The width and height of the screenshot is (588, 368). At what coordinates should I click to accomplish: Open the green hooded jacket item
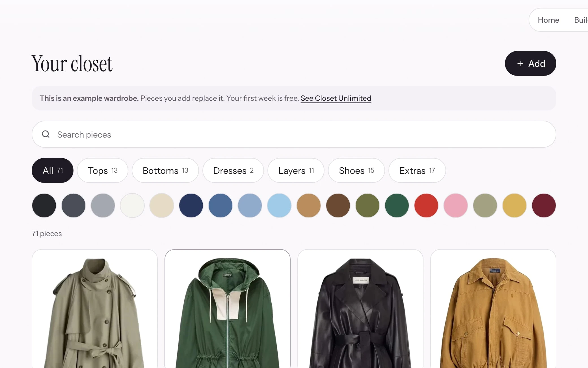(x=228, y=309)
